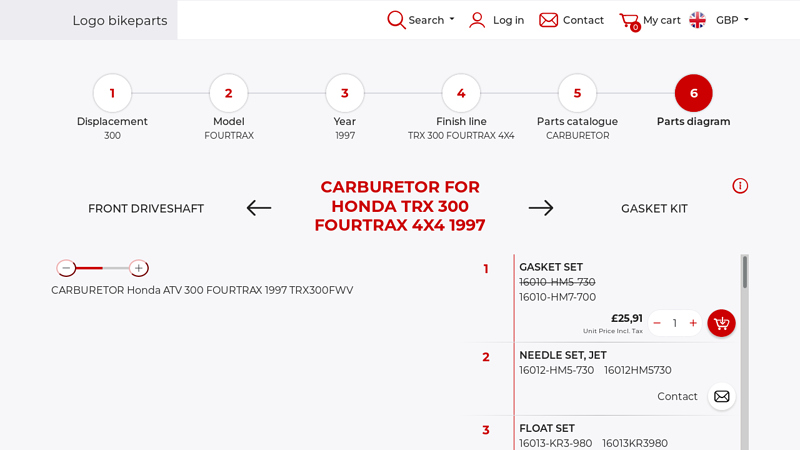Click the magnifier Search icon
800x450 pixels.
pyautogui.click(x=397, y=20)
